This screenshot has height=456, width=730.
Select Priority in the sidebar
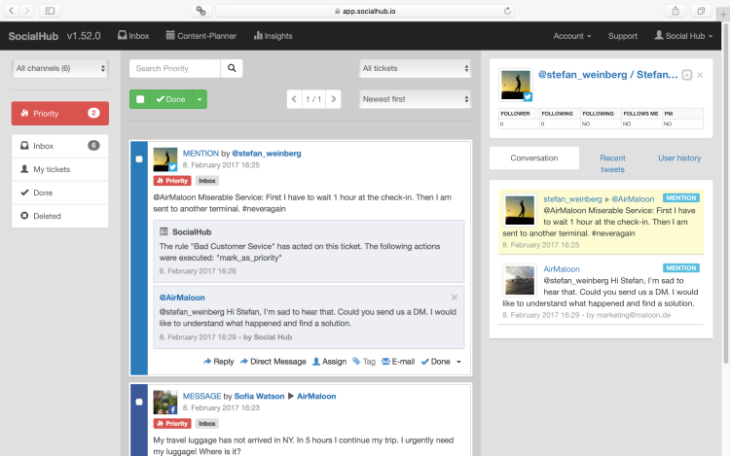point(60,113)
